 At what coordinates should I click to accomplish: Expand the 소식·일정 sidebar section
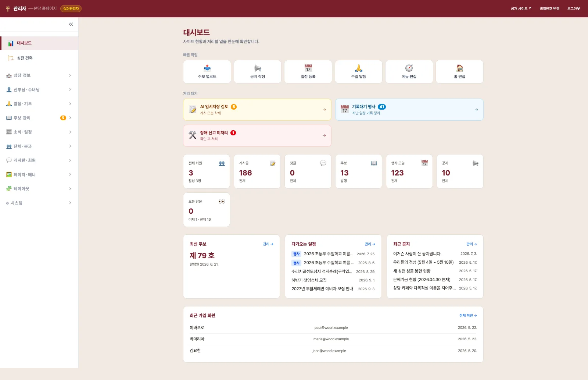click(x=39, y=132)
